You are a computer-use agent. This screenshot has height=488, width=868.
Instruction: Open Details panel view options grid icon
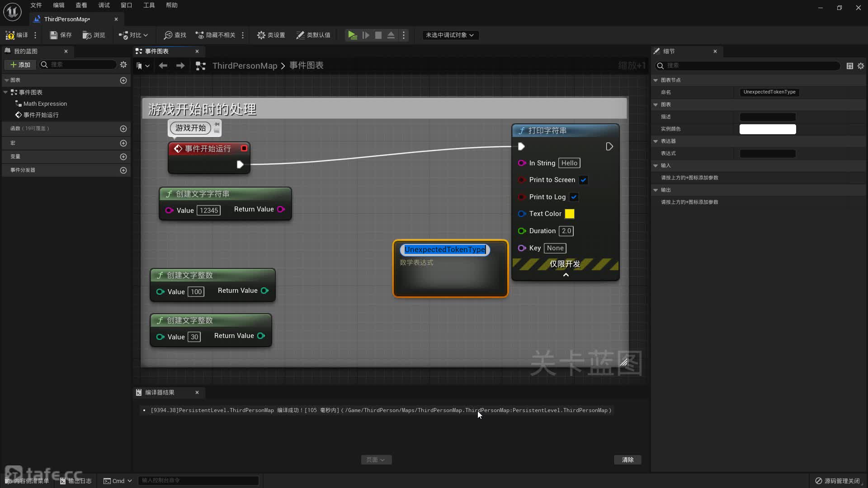click(x=850, y=66)
